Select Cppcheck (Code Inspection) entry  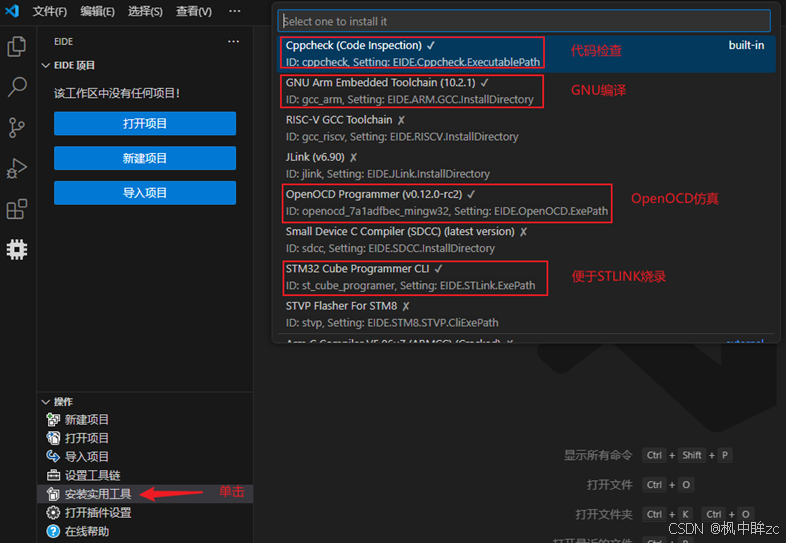[x=526, y=54]
